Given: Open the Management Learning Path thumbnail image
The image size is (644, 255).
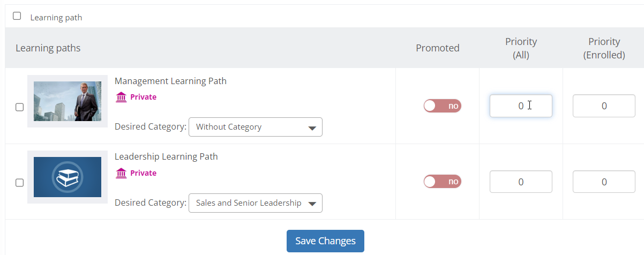Looking at the screenshot, I should (68, 101).
